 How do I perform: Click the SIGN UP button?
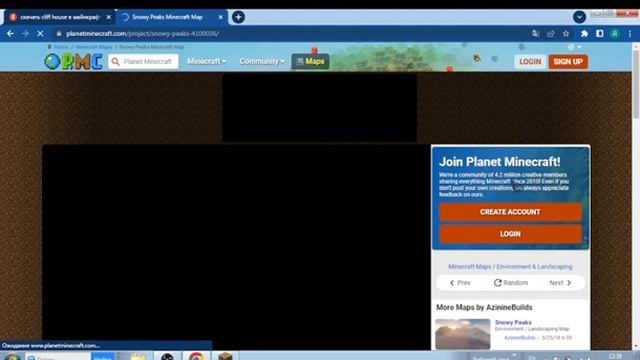point(568,62)
